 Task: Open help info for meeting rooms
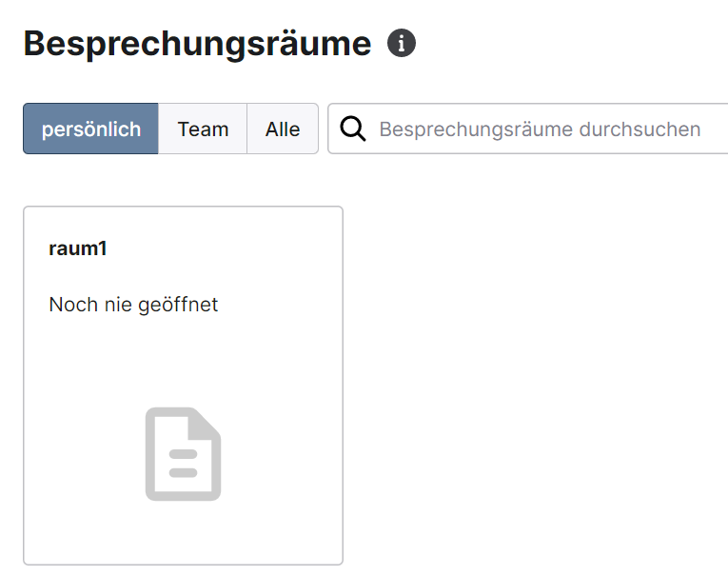click(x=402, y=43)
